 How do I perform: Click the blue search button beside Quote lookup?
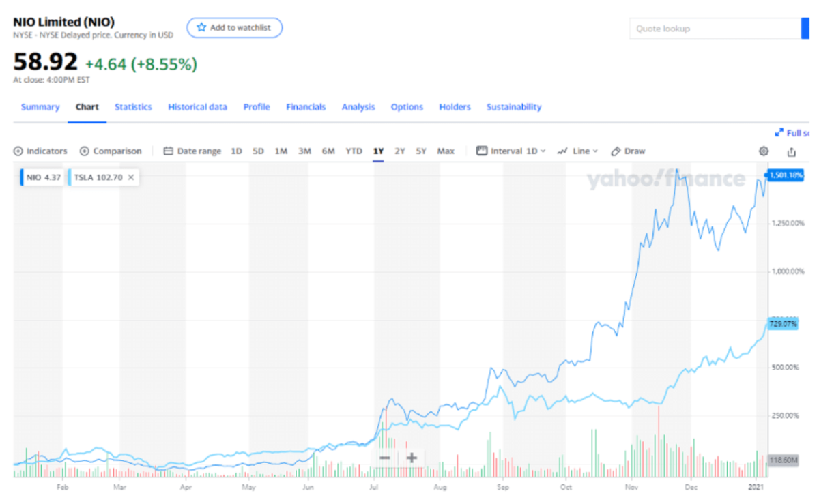tap(805, 29)
